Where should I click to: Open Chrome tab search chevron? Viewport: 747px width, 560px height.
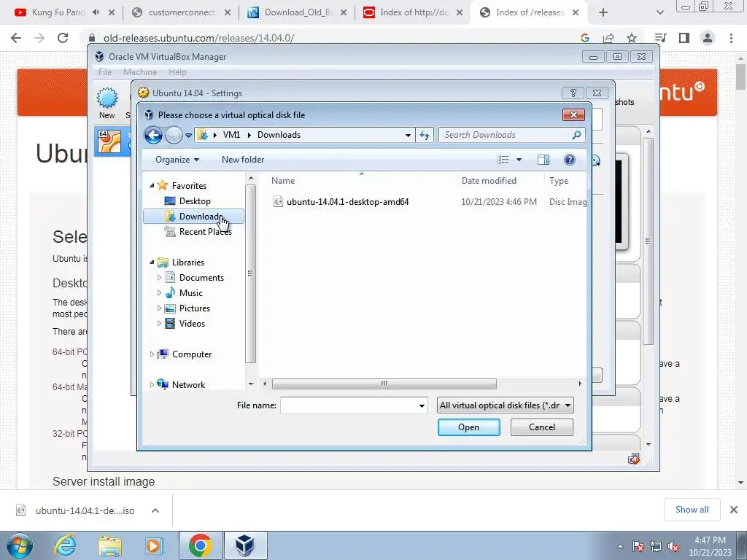[x=659, y=12]
